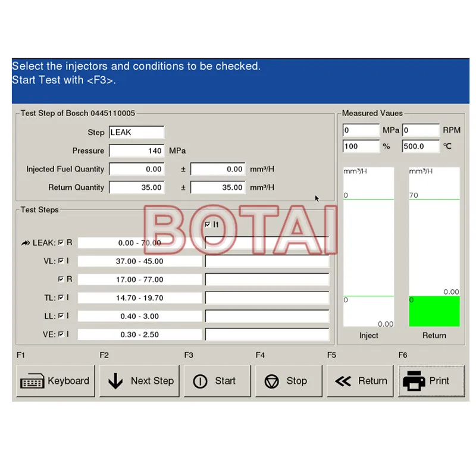Click the stop symbol icon on F4 button
Image resolution: width=476 pixels, height=476 pixels.
272,381
